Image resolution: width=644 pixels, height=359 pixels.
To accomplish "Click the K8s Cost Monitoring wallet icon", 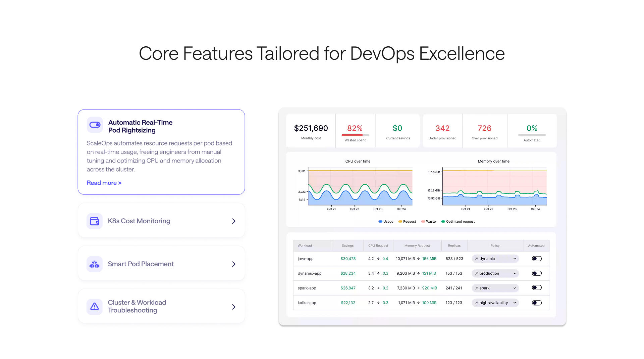I will click(x=95, y=221).
